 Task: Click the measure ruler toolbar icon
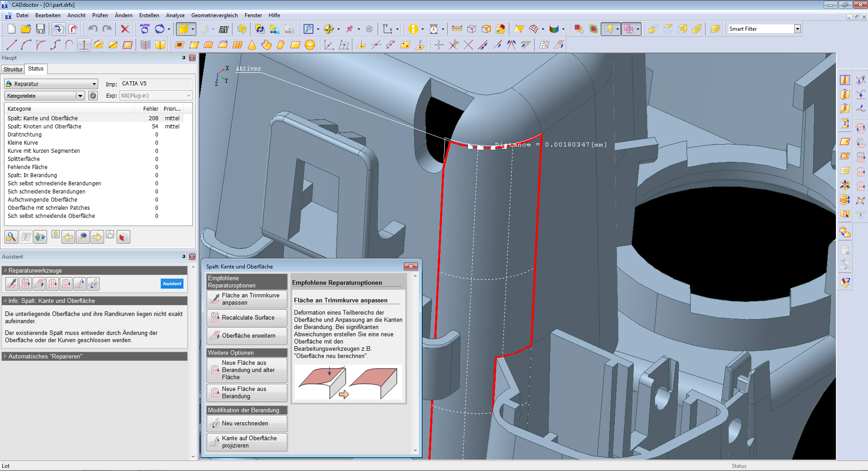click(x=457, y=29)
